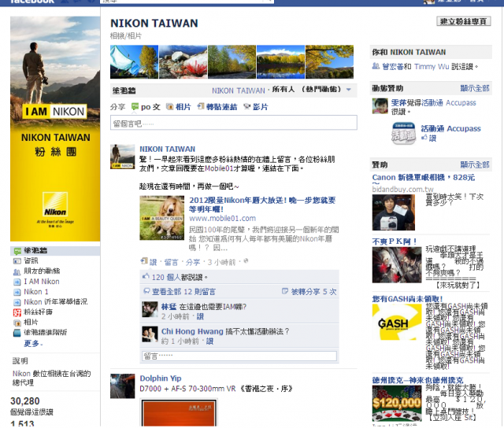Click the 塗鴉牆 wall icon in sidebar

tap(17, 251)
